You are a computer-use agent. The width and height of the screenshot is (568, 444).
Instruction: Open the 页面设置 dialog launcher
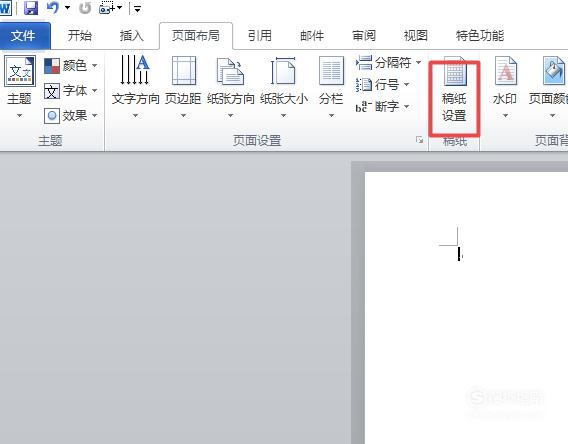coord(419,140)
